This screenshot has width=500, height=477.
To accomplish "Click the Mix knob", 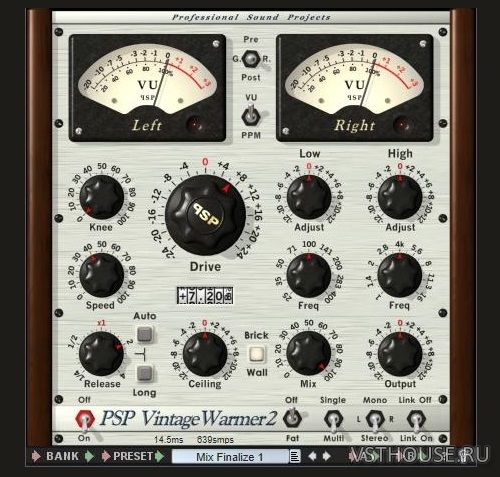I will [x=309, y=354].
